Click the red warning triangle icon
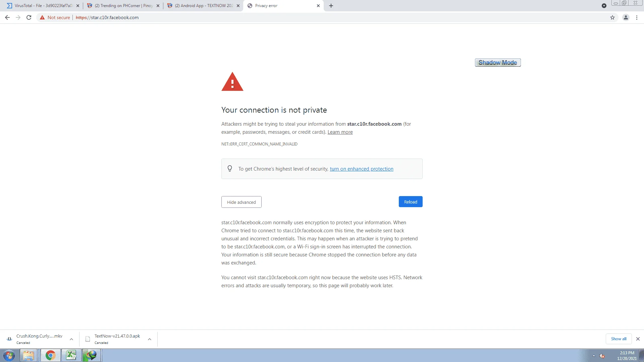This screenshot has height=362, width=644. pyautogui.click(x=232, y=81)
